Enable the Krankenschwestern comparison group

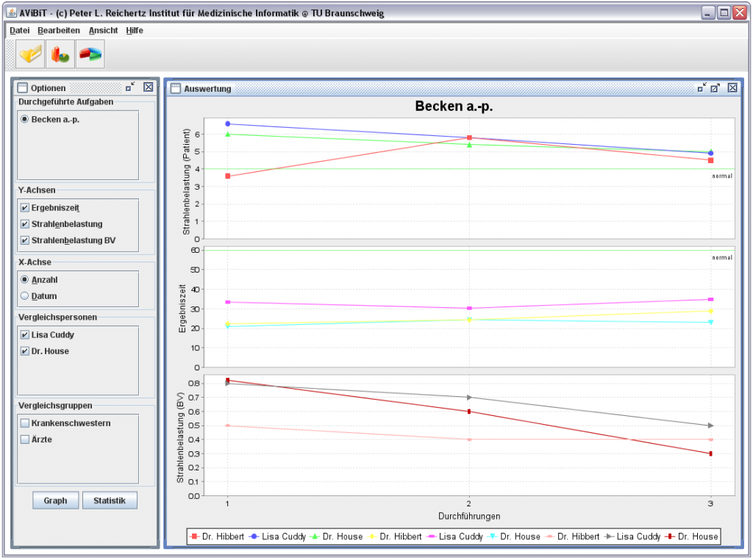tap(25, 423)
